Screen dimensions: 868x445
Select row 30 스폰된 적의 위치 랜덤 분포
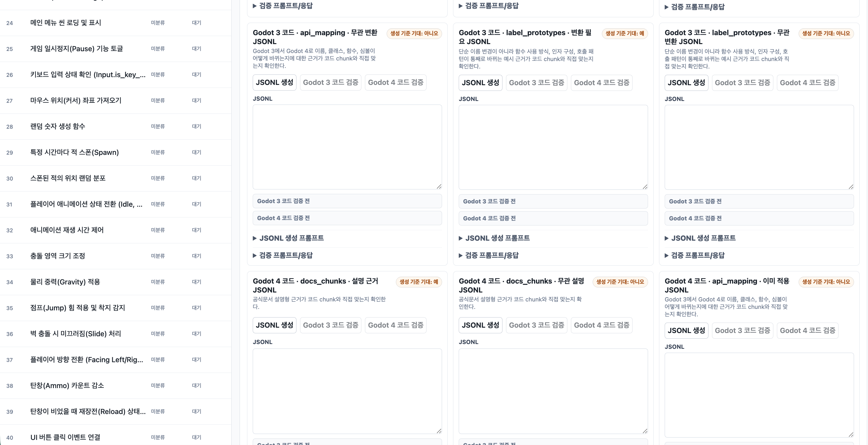115,178
